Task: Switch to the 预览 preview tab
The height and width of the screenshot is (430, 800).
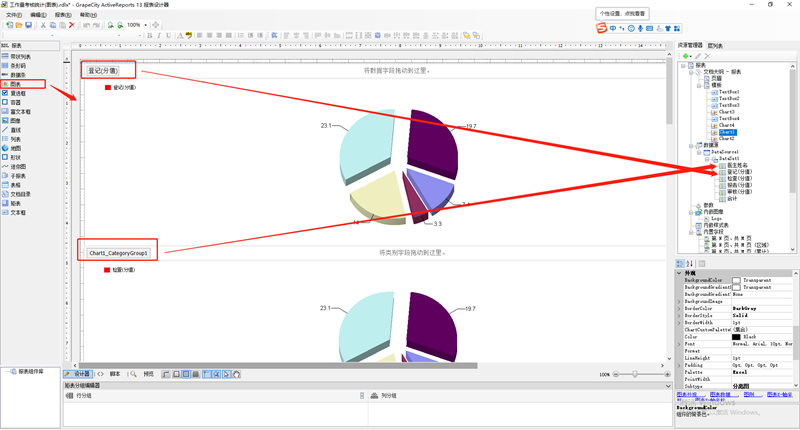Action: [x=149, y=373]
